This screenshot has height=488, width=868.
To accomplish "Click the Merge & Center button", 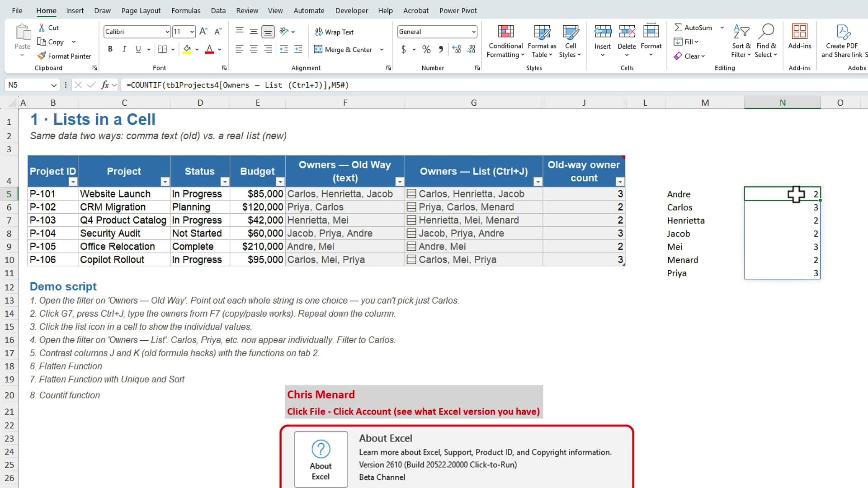I will click(343, 49).
